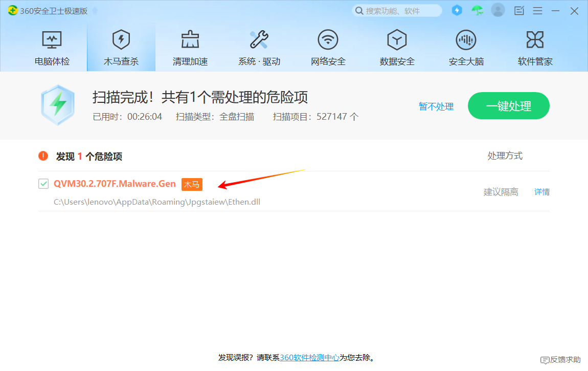Viewport: 588px width, 371px height.
Task: Click the upgrade arrow beside 360安全卫士极速版
Action: tap(95, 11)
